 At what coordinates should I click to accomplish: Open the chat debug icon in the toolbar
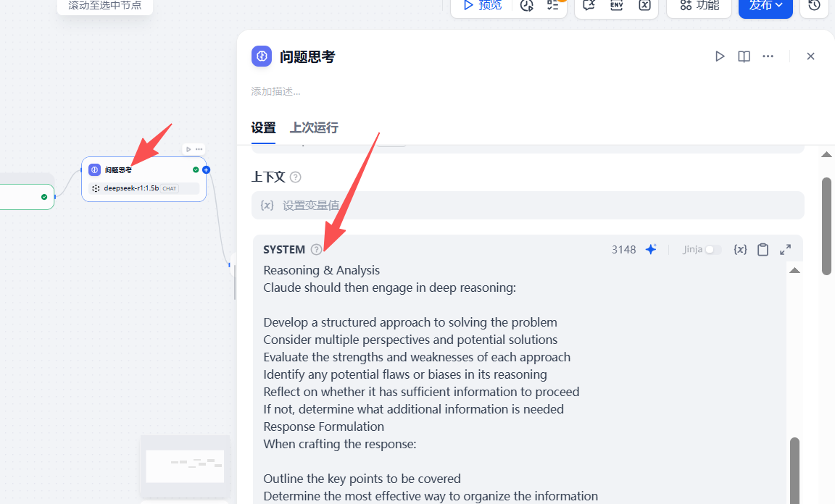pyautogui.click(x=589, y=6)
